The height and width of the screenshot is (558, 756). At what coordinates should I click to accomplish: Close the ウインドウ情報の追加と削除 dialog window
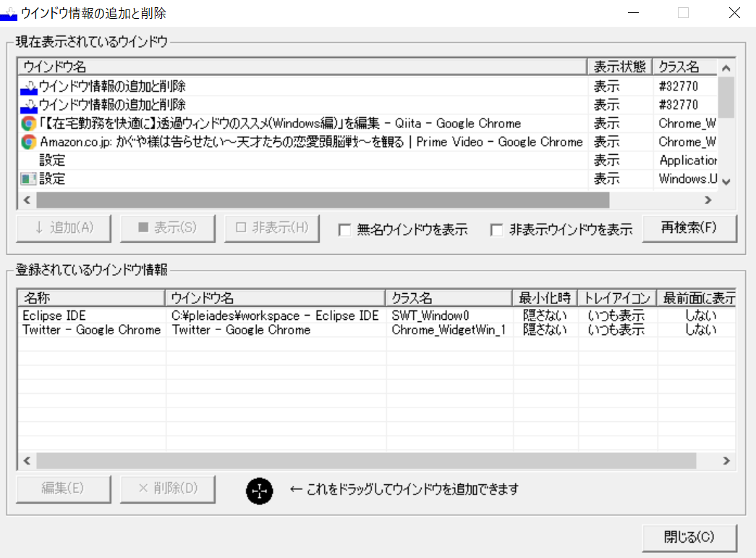tap(734, 13)
